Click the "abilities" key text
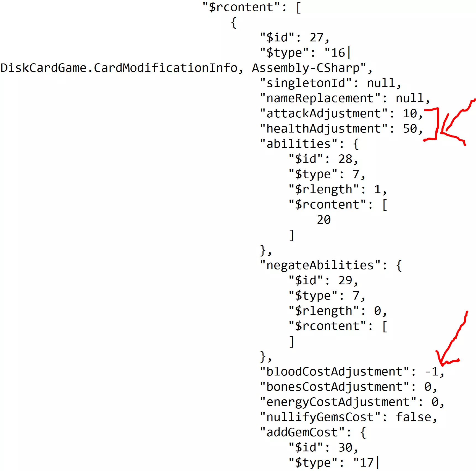Viewport: 476px width, 471px height. pyautogui.click(x=299, y=144)
